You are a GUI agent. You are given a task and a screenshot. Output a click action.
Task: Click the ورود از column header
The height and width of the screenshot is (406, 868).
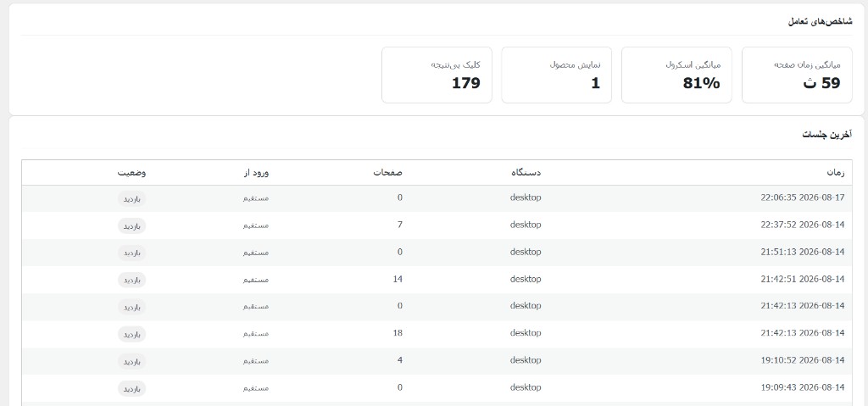(256, 172)
